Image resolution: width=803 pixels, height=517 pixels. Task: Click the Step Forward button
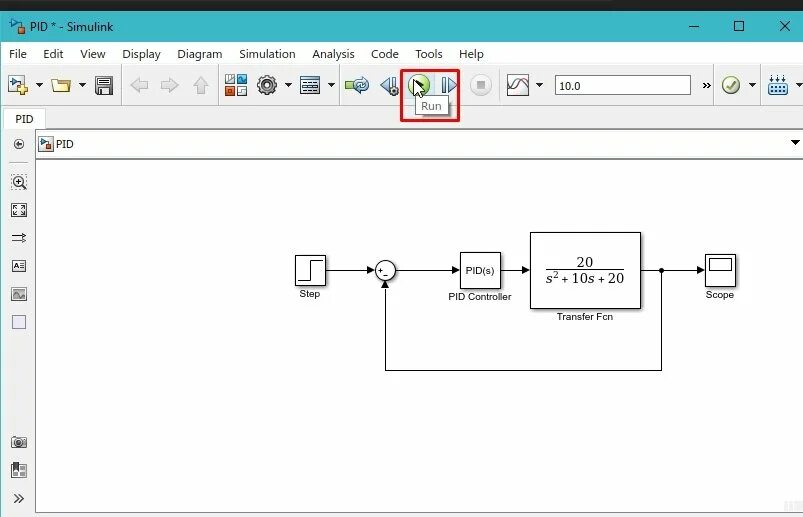tap(449, 85)
